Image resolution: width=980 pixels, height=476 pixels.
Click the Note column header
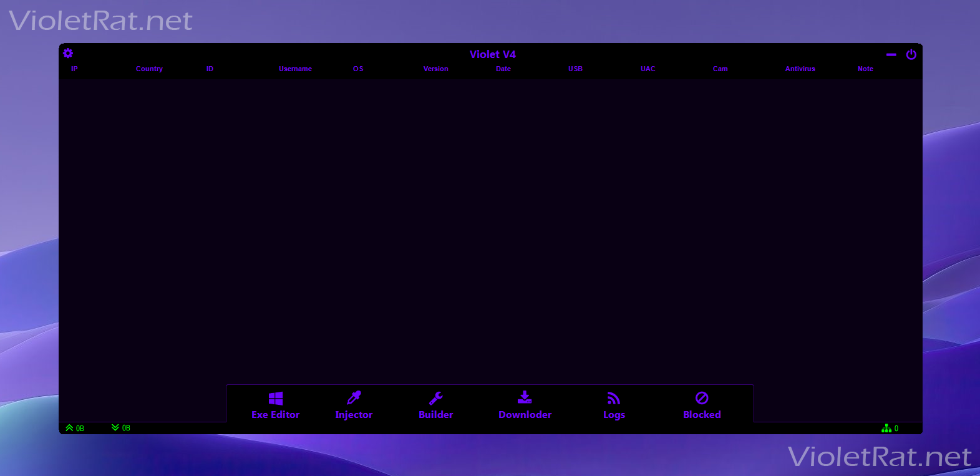tap(865, 69)
